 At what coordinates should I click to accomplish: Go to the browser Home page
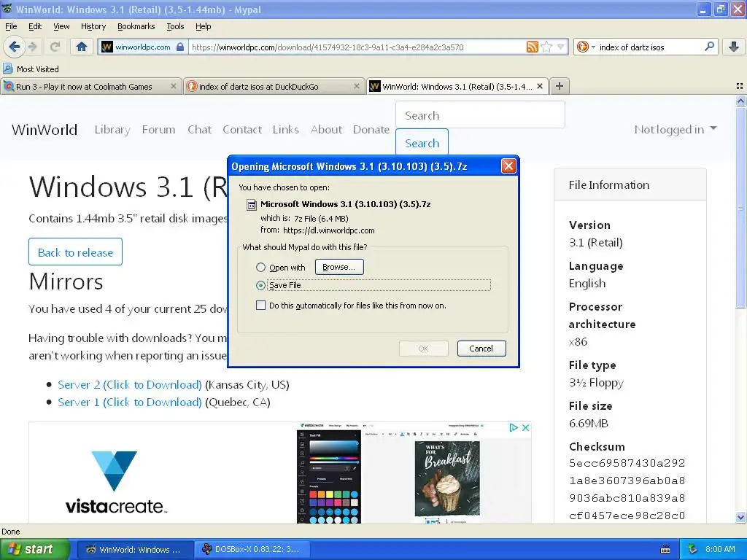coord(82,47)
